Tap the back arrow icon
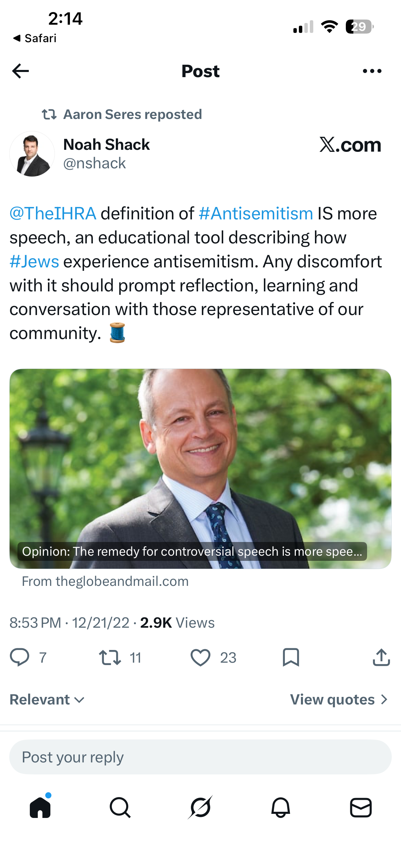 [21, 71]
